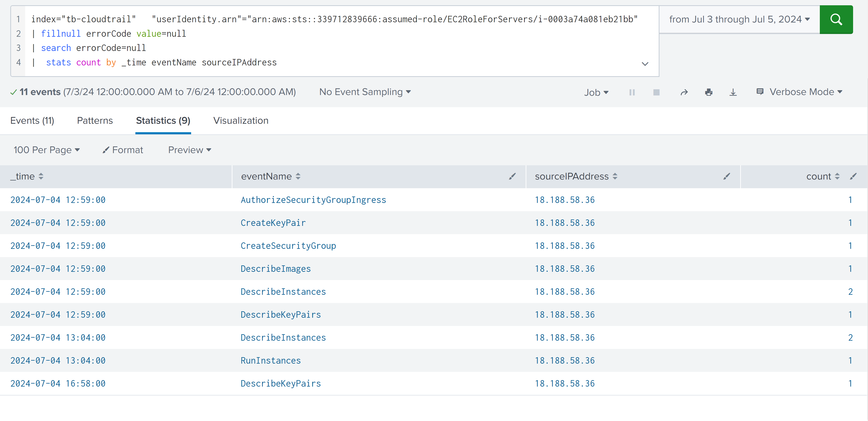Screen dimensions: 868x421
Task: Open the Format options button
Action: 123,150
